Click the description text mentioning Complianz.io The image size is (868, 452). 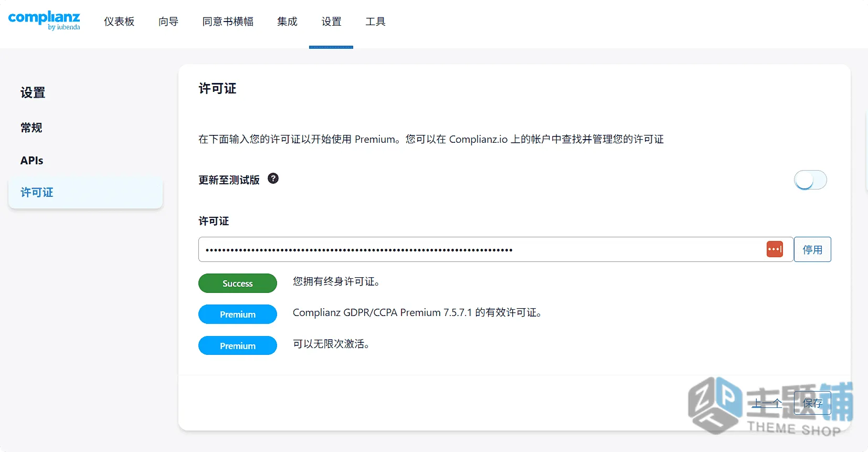click(431, 139)
